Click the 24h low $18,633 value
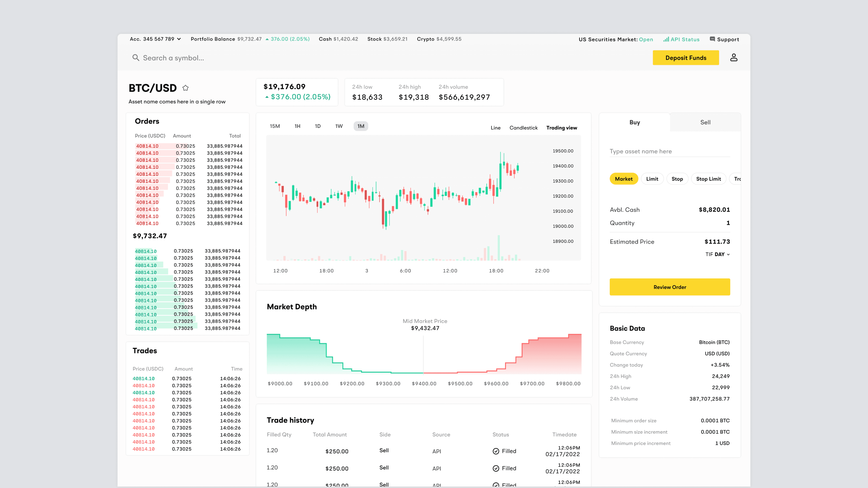The width and height of the screenshot is (868, 488). click(x=367, y=97)
